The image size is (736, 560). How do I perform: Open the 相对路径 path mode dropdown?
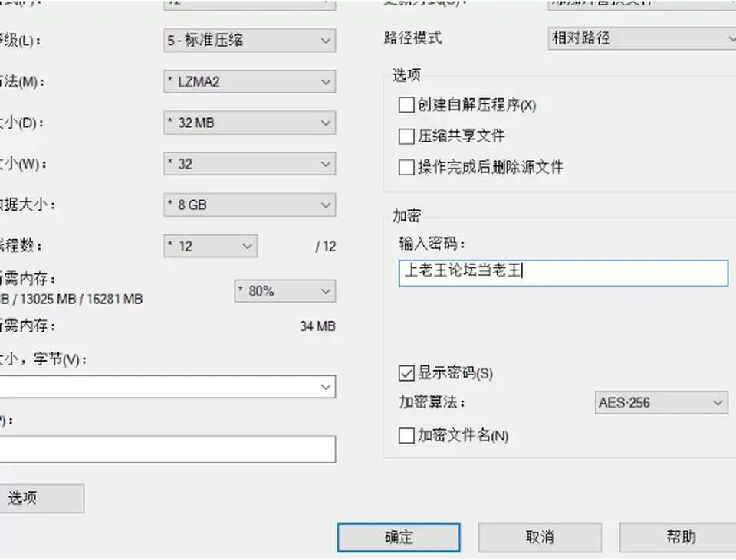[x=642, y=38]
